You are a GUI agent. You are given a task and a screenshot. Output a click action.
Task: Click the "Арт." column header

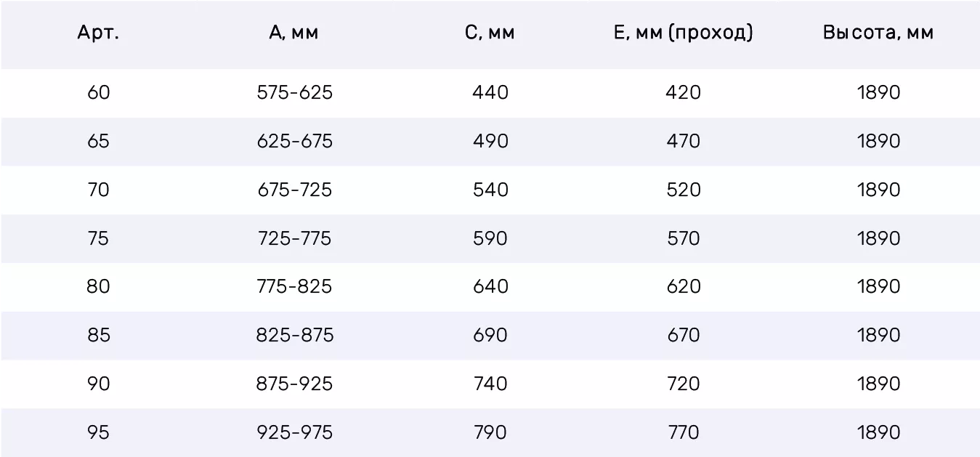98,33
